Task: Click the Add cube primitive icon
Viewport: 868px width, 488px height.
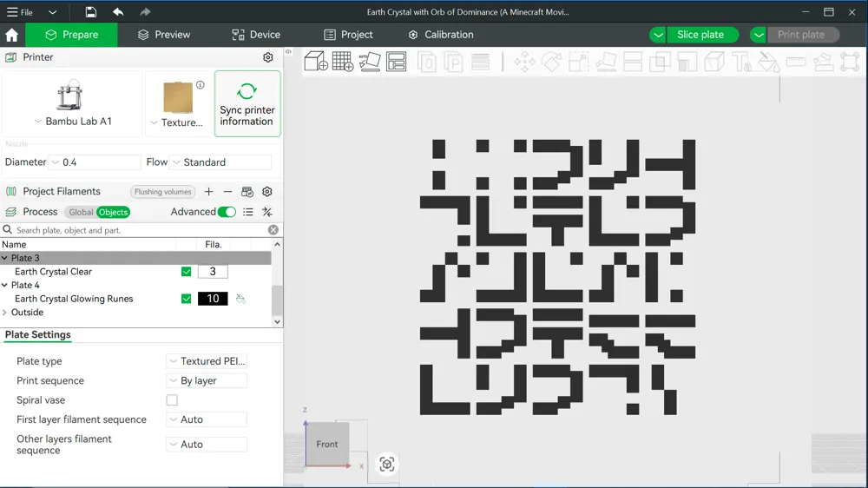Action: pyautogui.click(x=316, y=62)
